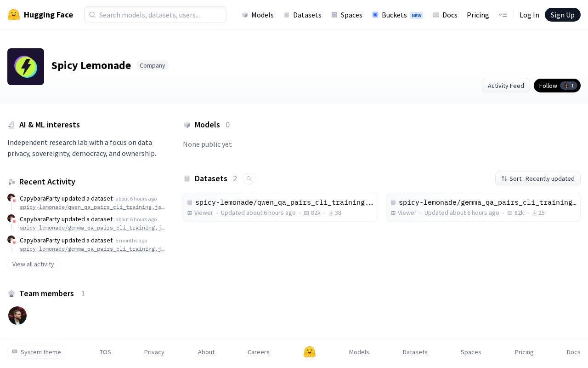
Task: Go to Models in the top navigation
Action: click(258, 15)
